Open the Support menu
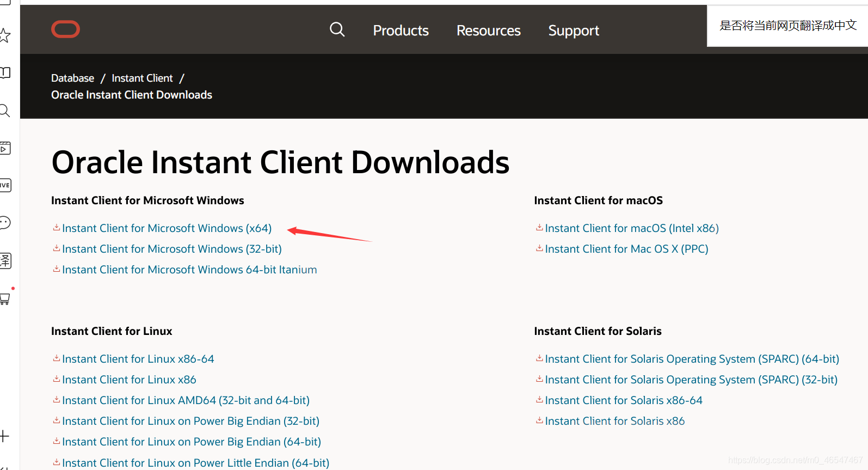Viewport: 868px width, 470px height. click(574, 30)
